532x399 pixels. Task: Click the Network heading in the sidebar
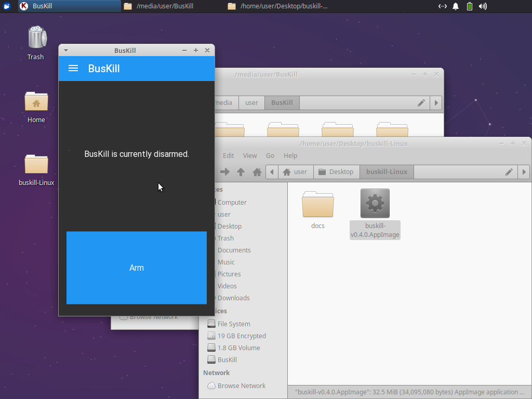(x=217, y=373)
